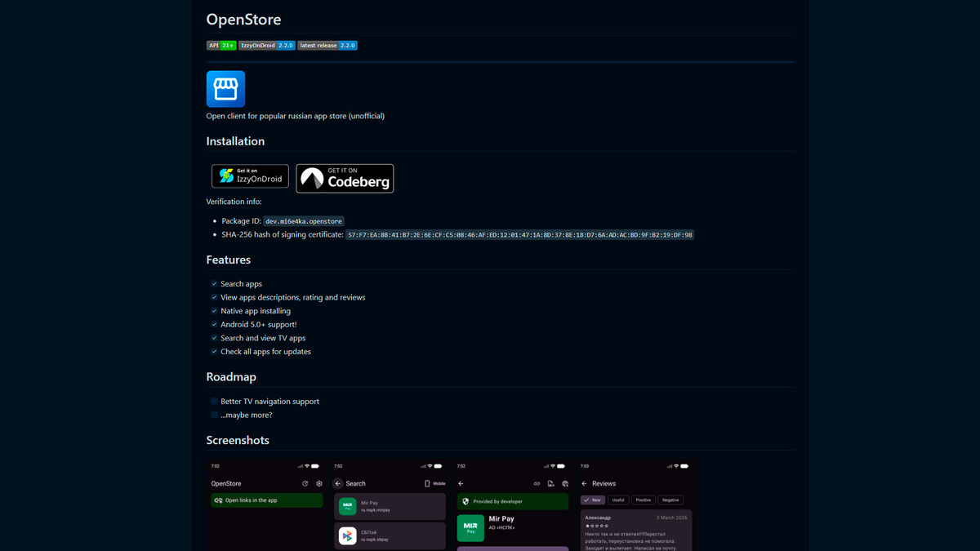
Task: Click the Get it on IzzyOnDroid button
Action: pos(250,176)
